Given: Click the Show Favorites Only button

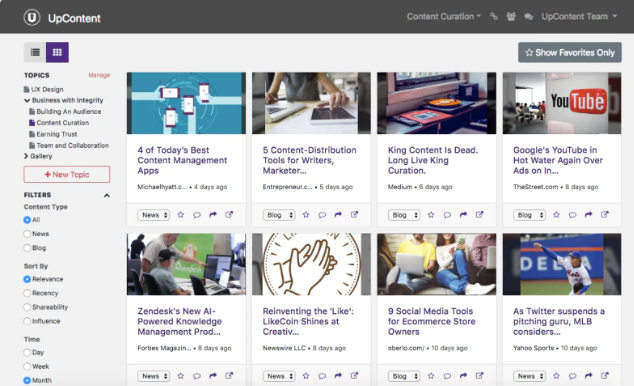Looking at the screenshot, I should 570,53.
